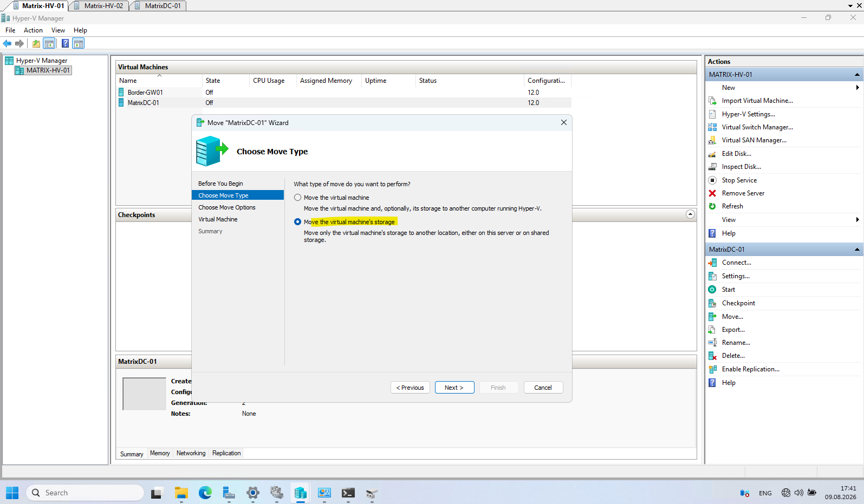Click the Forward arrow toolbar icon

pyautogui.click(x=20, y=43)
